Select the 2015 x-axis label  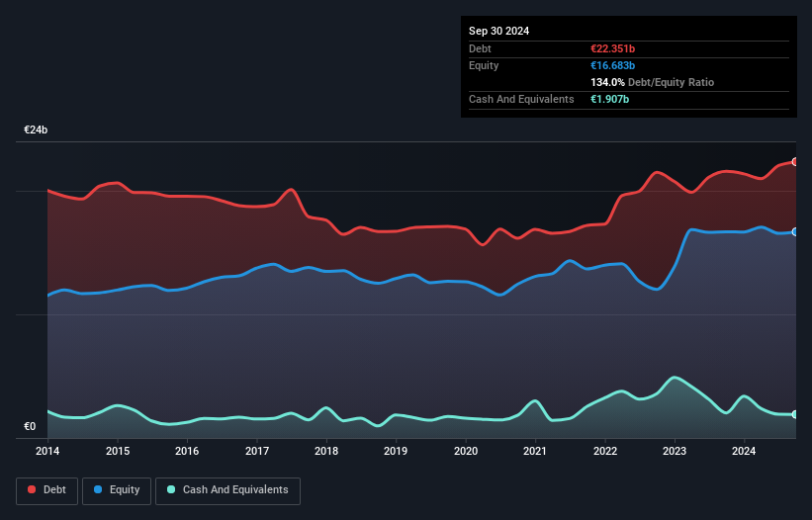[118, 451]
